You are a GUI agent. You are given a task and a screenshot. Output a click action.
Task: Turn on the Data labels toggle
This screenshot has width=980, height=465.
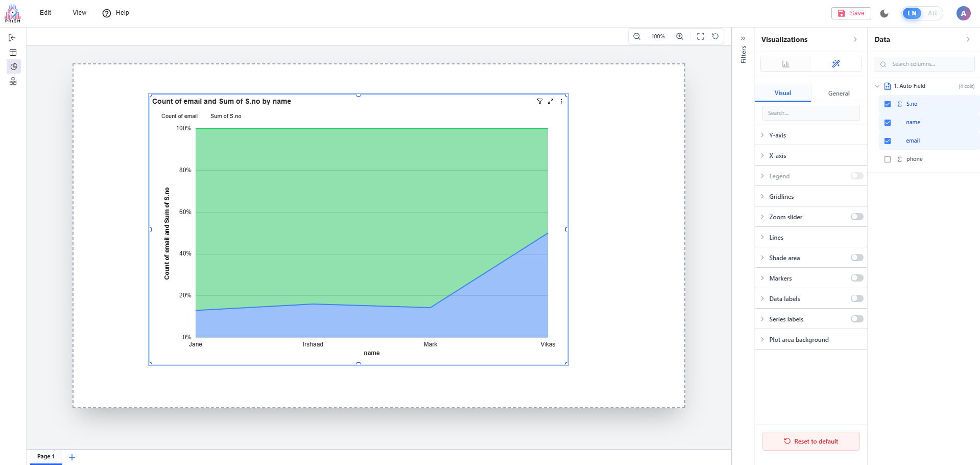(856, 298)
